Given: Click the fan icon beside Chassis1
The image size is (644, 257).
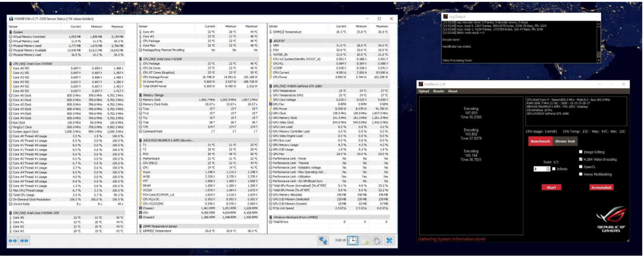Looking at the screenshot, I should (141, 208).
